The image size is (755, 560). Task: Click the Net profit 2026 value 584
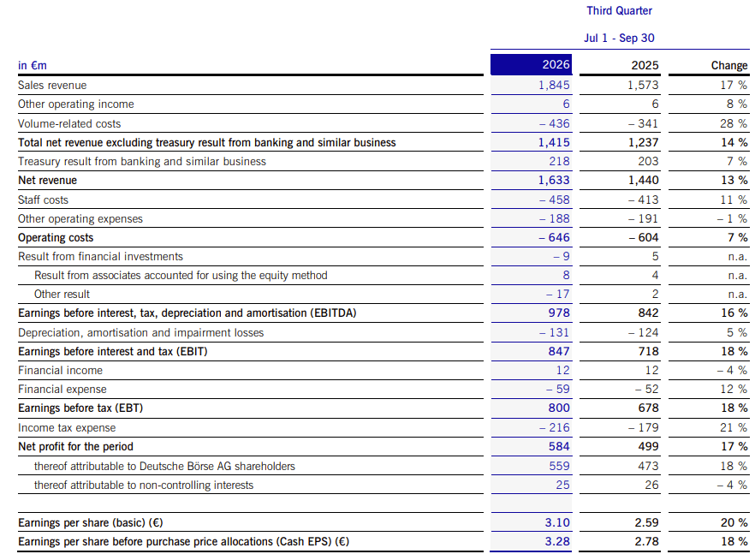click(559, 446)
